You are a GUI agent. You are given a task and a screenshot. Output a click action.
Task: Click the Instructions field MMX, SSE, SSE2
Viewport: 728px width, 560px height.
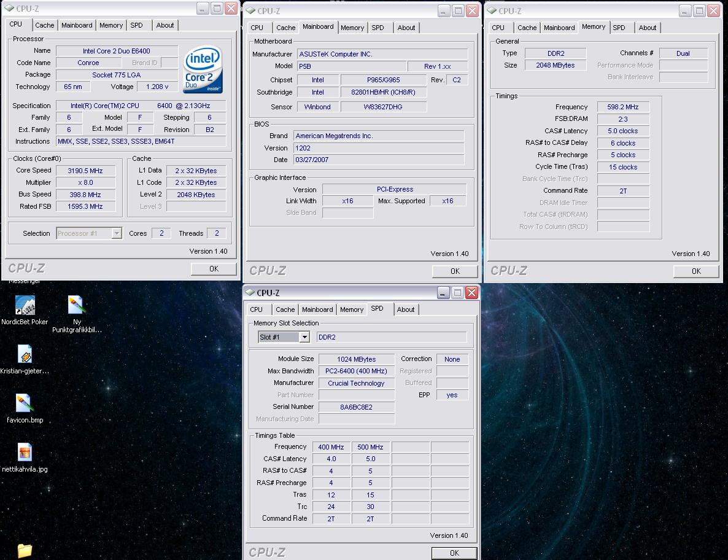(141, 141)
